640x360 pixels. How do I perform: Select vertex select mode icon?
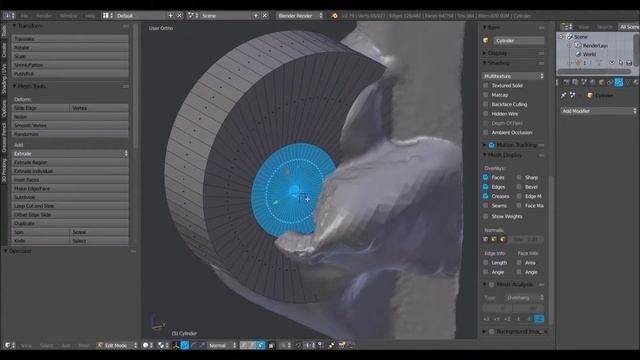[244, 345]
